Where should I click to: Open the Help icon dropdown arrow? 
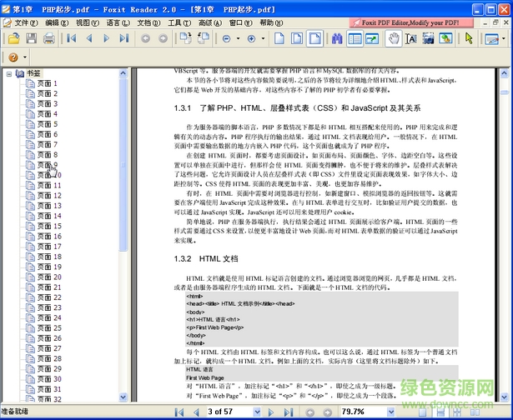[25, 57]
